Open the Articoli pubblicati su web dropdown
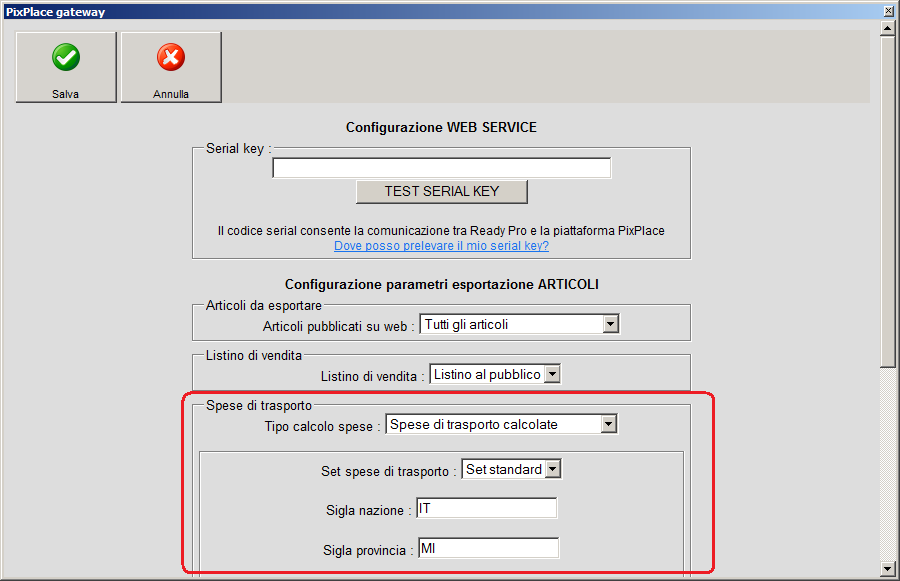This screenshot has height=581, width=900. click(x=519, y=324)
